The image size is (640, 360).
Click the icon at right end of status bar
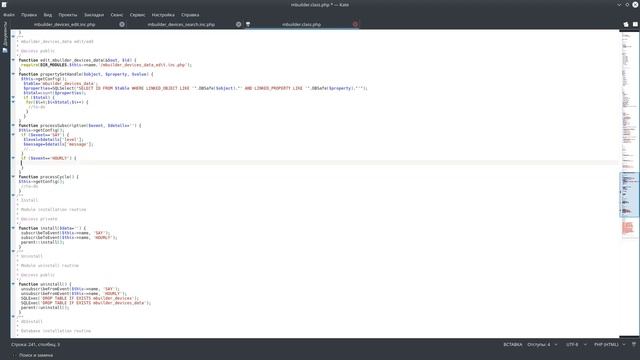pyautogui.click(x=634, y=344)
